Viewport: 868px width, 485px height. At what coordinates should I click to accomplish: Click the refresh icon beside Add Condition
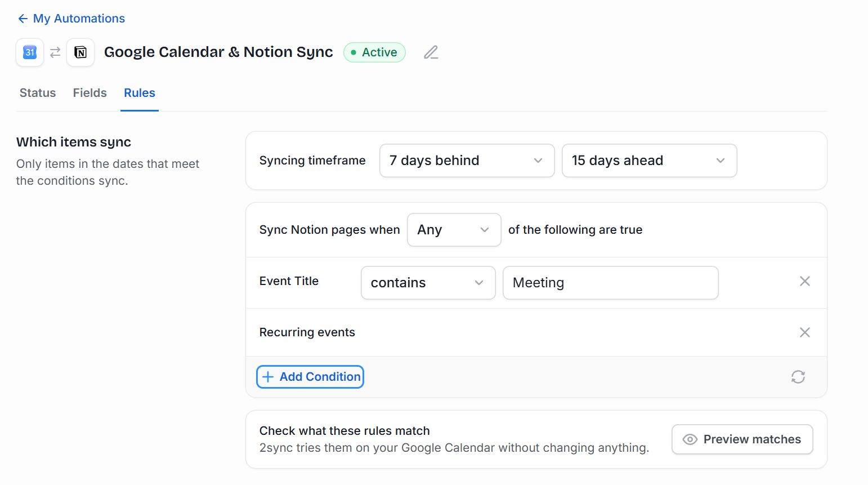pyautogui.click(x=798, y=377)
